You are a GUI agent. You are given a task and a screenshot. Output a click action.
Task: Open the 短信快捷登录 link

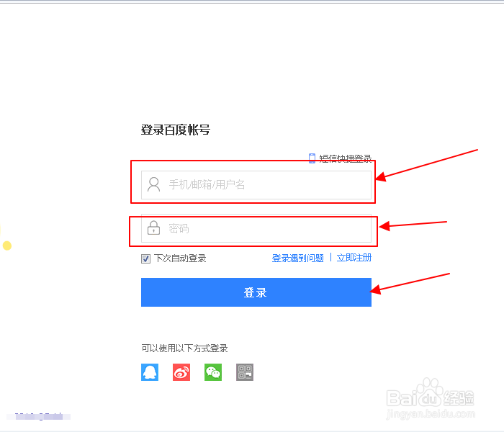(345, 158)
